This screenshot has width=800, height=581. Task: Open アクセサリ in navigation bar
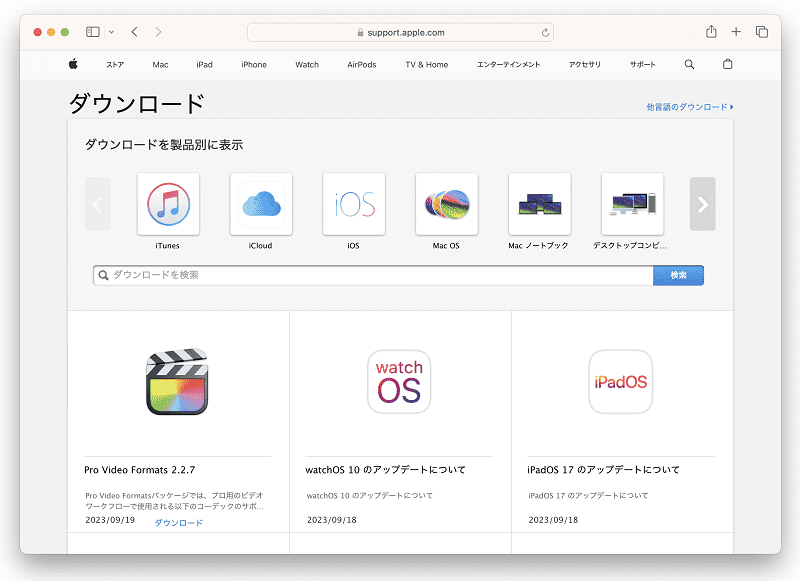click(x=585, y=65)
